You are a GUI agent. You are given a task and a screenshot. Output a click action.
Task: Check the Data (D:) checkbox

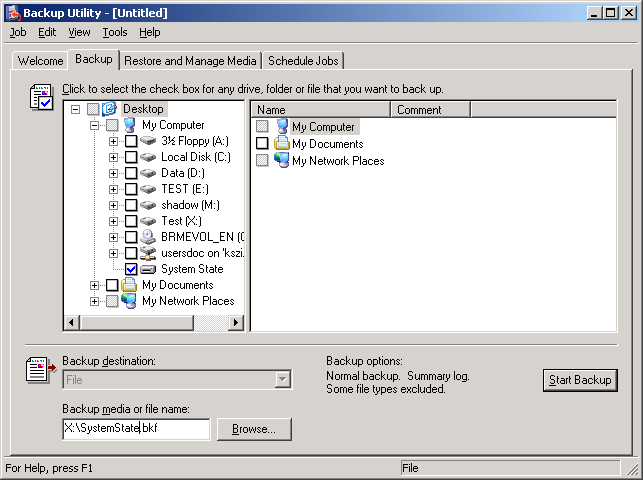coord(131,173)
